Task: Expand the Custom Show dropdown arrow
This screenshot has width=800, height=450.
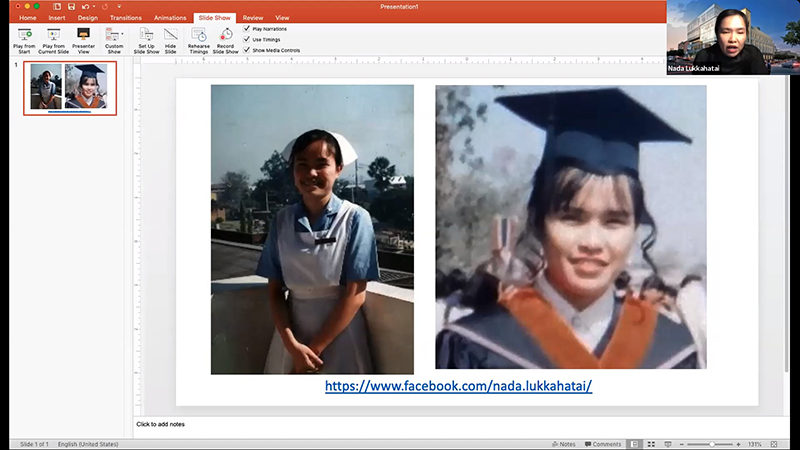Action: (x=122, y=34)
